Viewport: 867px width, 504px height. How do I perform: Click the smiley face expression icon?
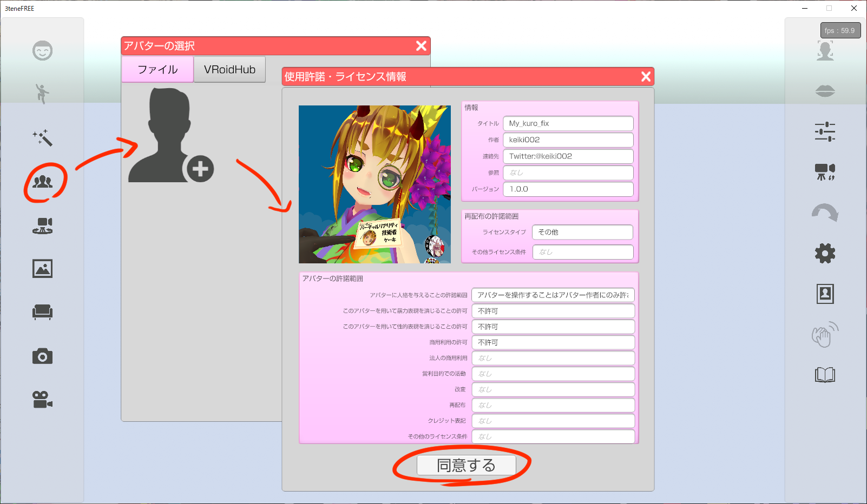pyautogui.click(x=42, y=51)
